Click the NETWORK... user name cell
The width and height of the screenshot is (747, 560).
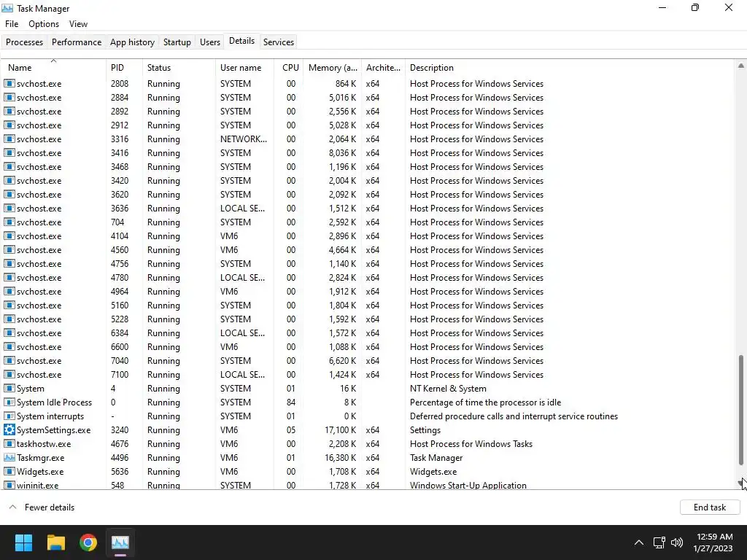pos(244,139)
